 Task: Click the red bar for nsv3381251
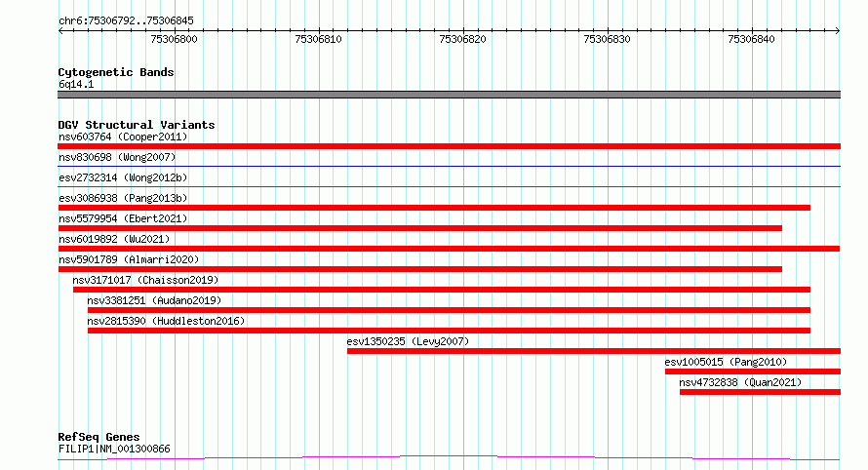449,310
